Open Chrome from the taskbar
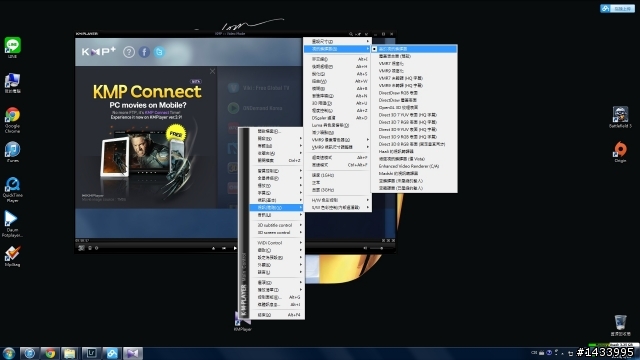This screenshot has width=640, height=360. pos(50,353)
